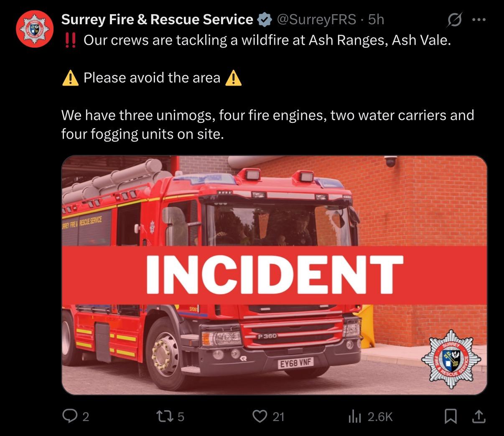Click the share upload arrow icon
Image resolution: width=504 pixels, height=436 pixels.
[x=479, y=416]
